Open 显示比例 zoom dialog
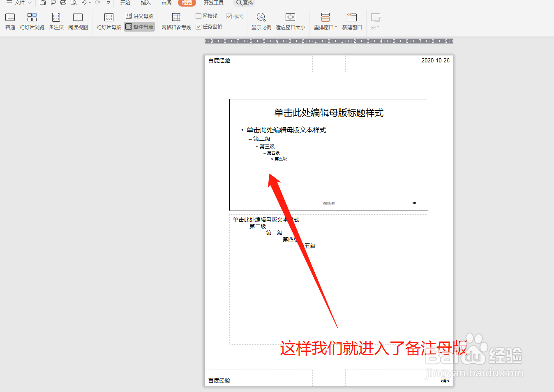554x392 pixels. point(261,21)
